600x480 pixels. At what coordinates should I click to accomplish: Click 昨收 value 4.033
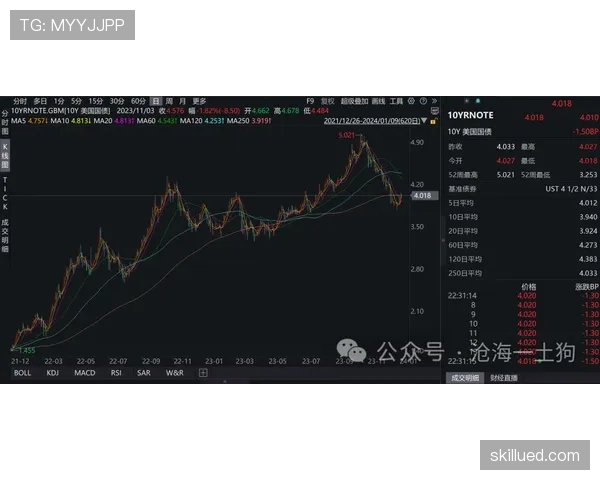pos(506,147)
